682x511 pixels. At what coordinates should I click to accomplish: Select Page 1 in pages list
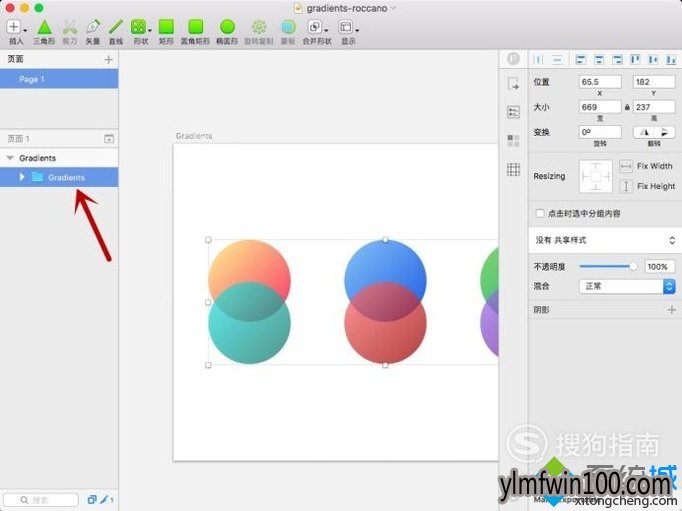click(59, 79)
